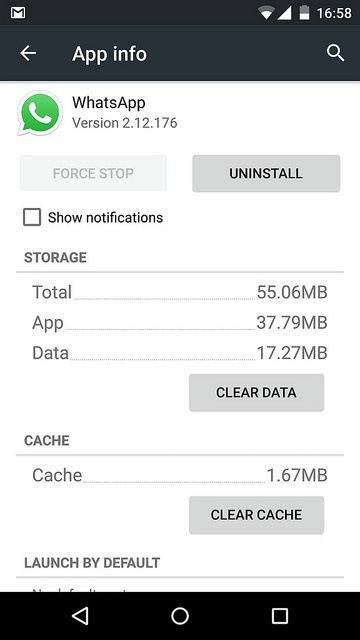Tap the Data 17.27MB storage row
Viewport: 360px width, 640px height.
(180, 353)
